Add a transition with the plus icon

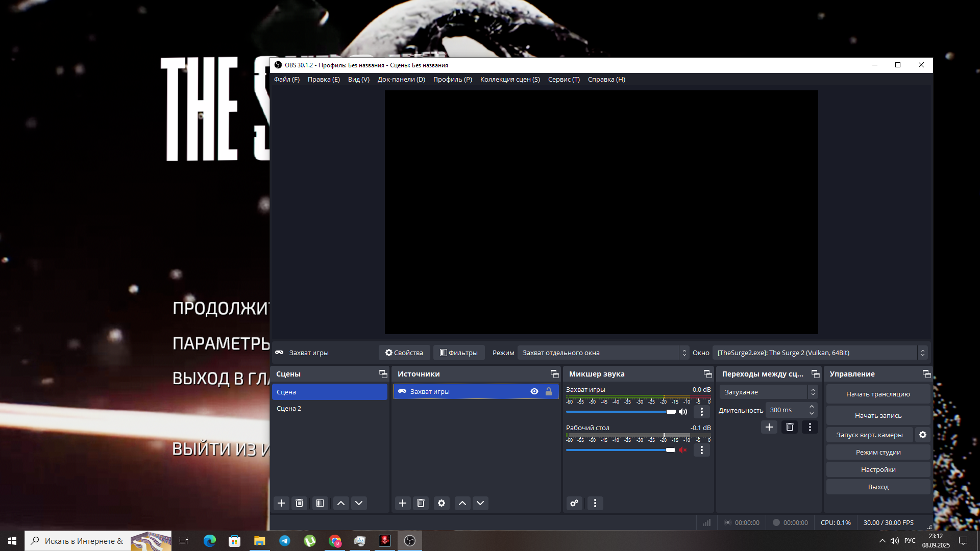[x=769, y=427]
